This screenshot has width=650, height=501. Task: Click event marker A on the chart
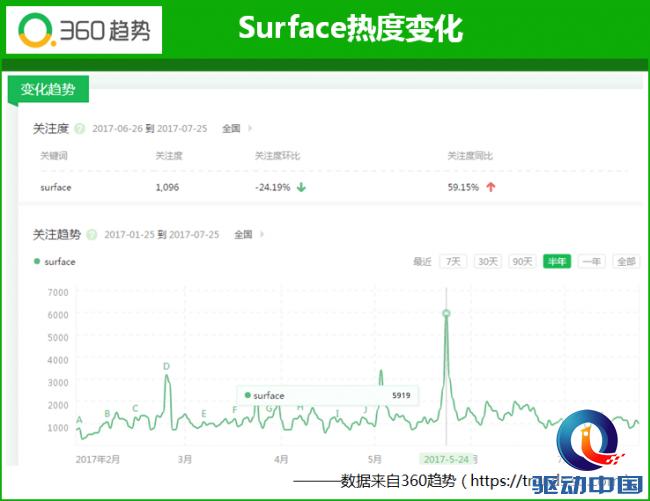79,420
